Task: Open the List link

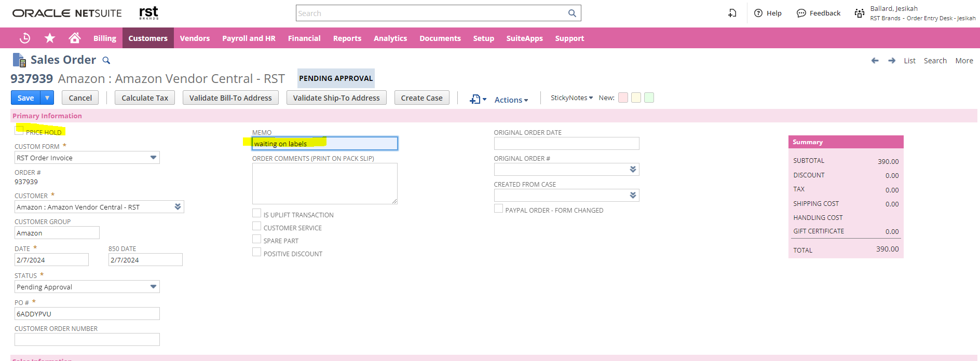Action: (909, 61)
